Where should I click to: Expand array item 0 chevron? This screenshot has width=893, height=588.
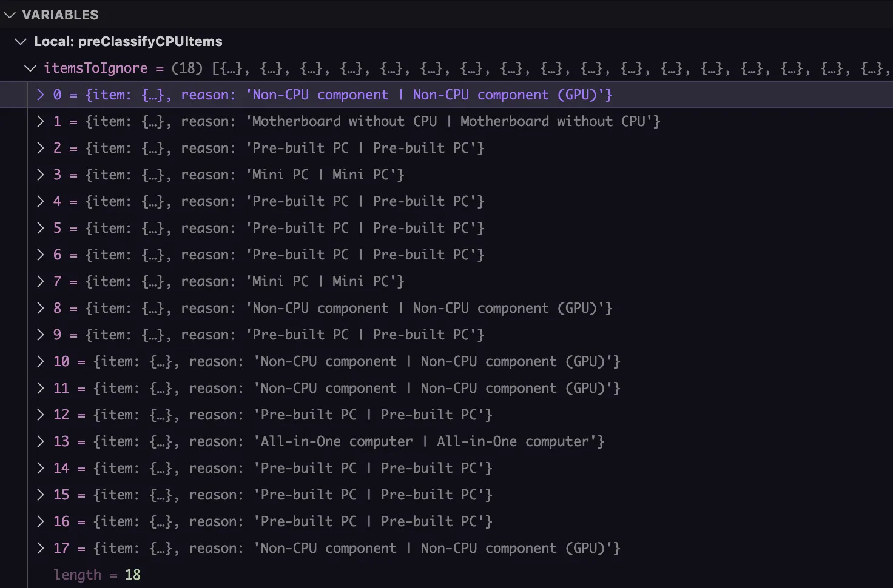[40, 95]
